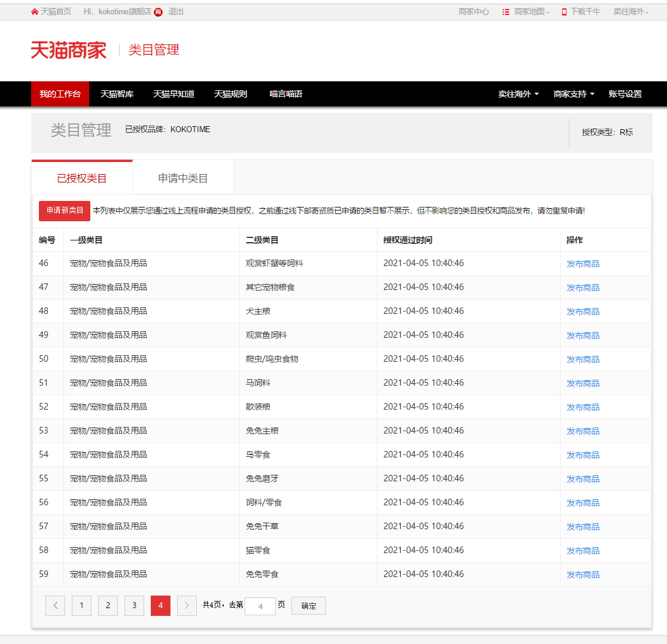Click the 共4页，去第 pagination text

tap(223, 605)
